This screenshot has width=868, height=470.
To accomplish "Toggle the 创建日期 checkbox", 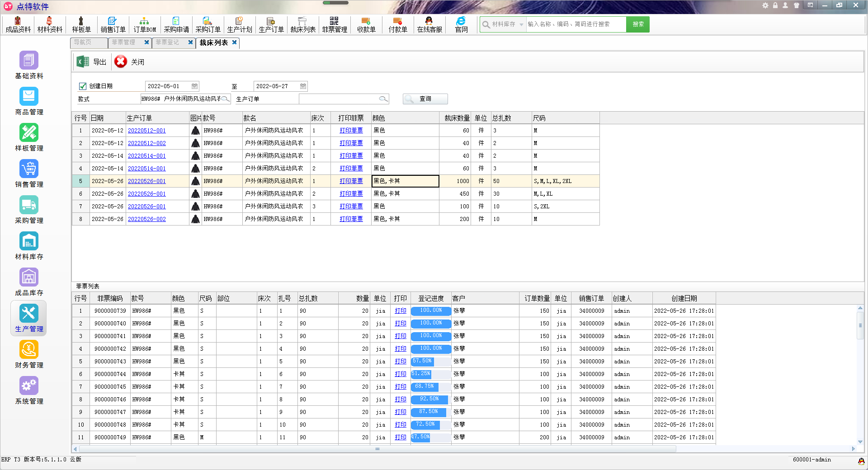I will pos(83,86).
